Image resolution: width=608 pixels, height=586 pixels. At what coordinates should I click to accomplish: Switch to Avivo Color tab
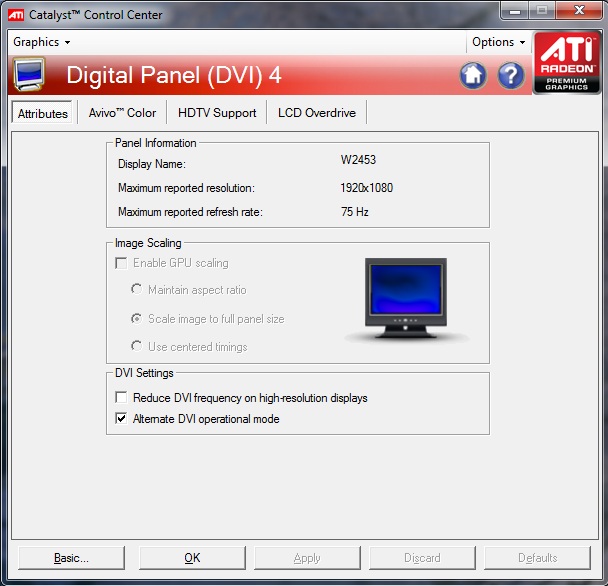122,113
